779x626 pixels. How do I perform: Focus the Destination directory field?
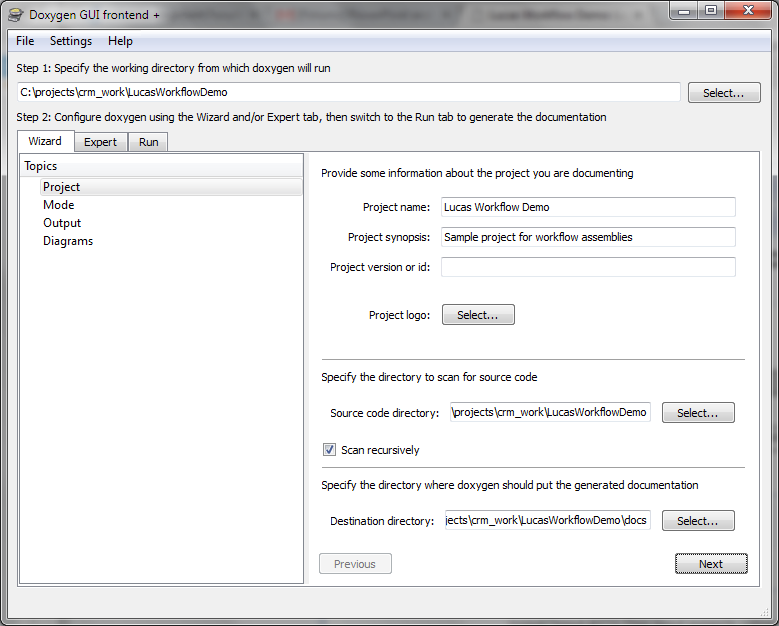[x=547, y=520]
